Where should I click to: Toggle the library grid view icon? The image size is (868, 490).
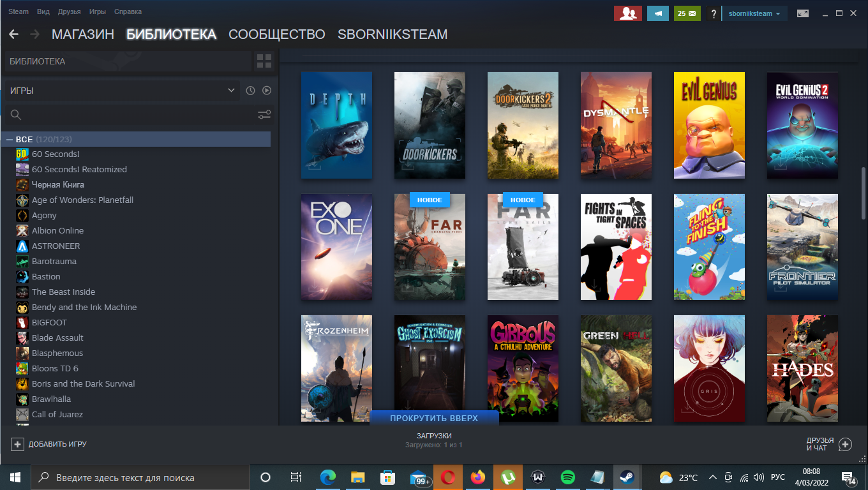[x=264, y=61]
